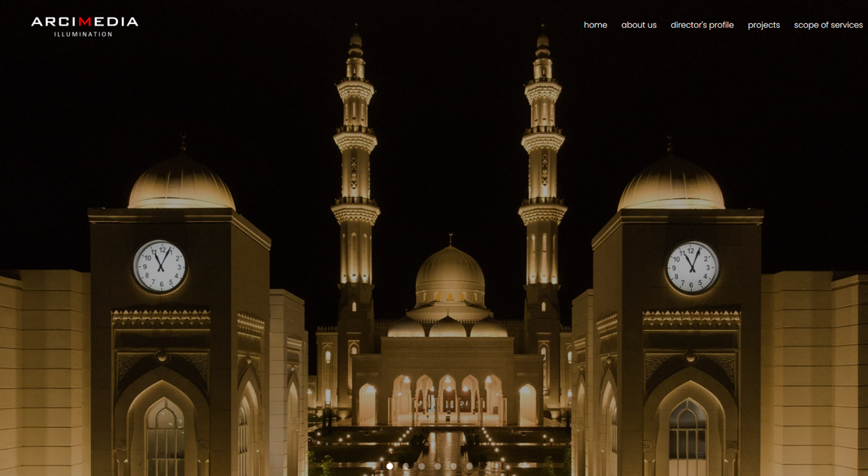Go to the last carousel dot
This screenshot has height=476, width=868.
469,466
